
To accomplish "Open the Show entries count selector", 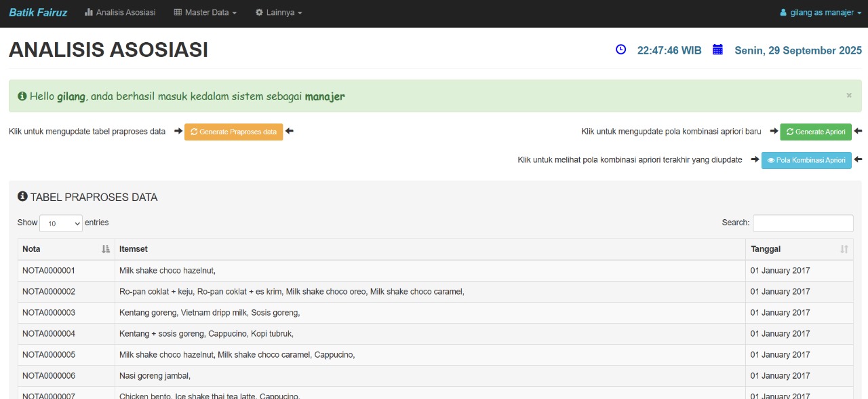I will (61, 223).
